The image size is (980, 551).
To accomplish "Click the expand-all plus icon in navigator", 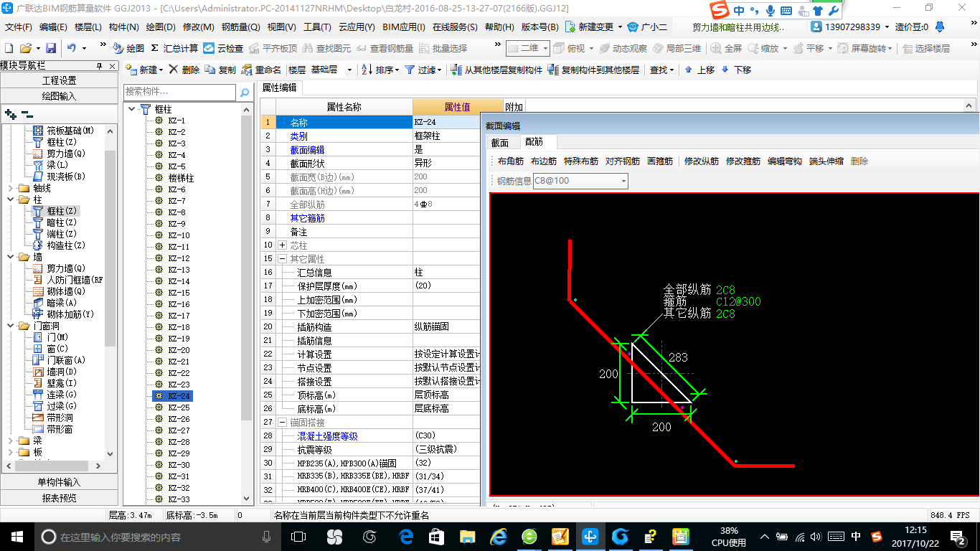I will point(10,114).
